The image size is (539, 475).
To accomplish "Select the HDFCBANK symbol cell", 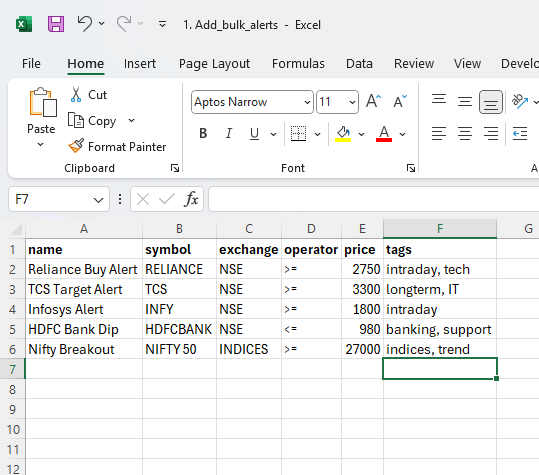I will point(179,329).
